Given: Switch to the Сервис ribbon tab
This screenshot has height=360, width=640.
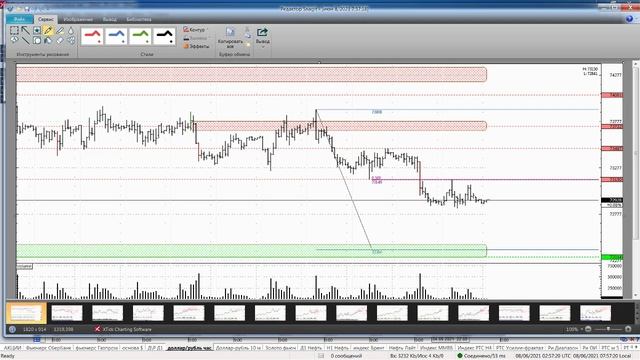Looking at the screenshot, I should pyautogui.click(x=46, y=19).
